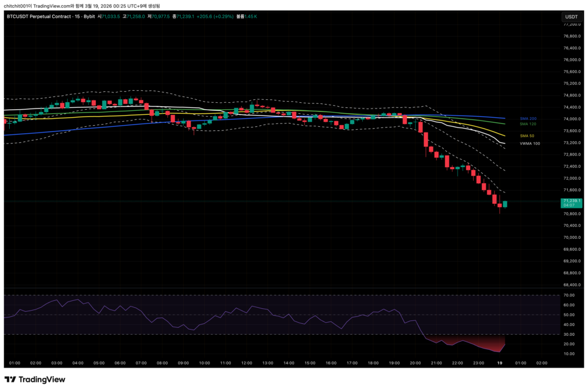The height and width of the screenshot is (391, 588).
Task: Click the 06:00 time axis label
Action: point(120,363)
